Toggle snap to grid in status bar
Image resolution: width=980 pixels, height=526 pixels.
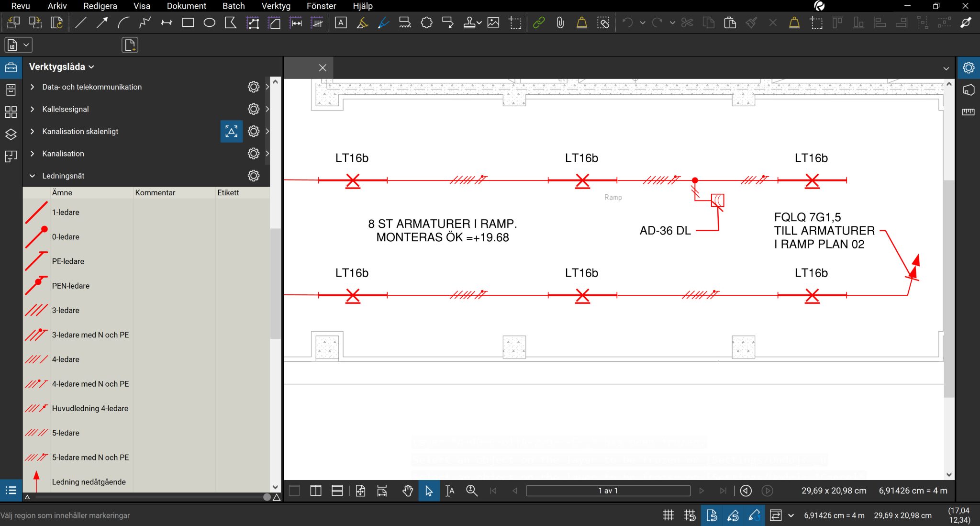click(690, 515)
